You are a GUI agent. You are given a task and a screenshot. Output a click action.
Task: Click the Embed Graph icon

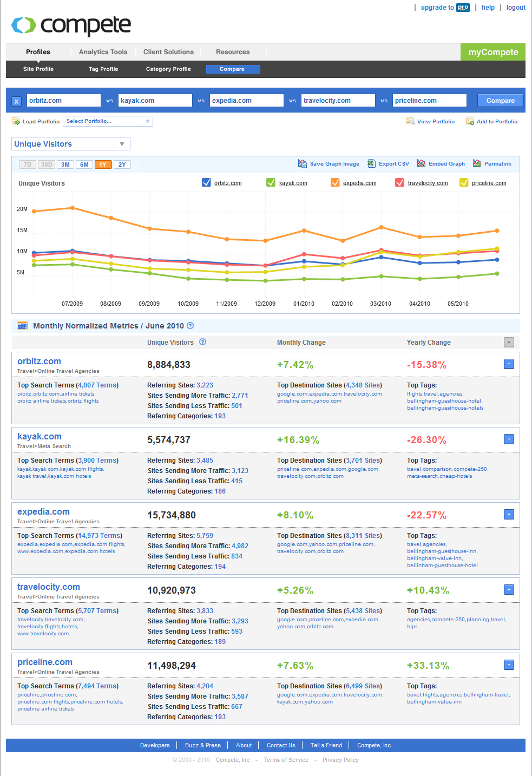tap(421, 163)
